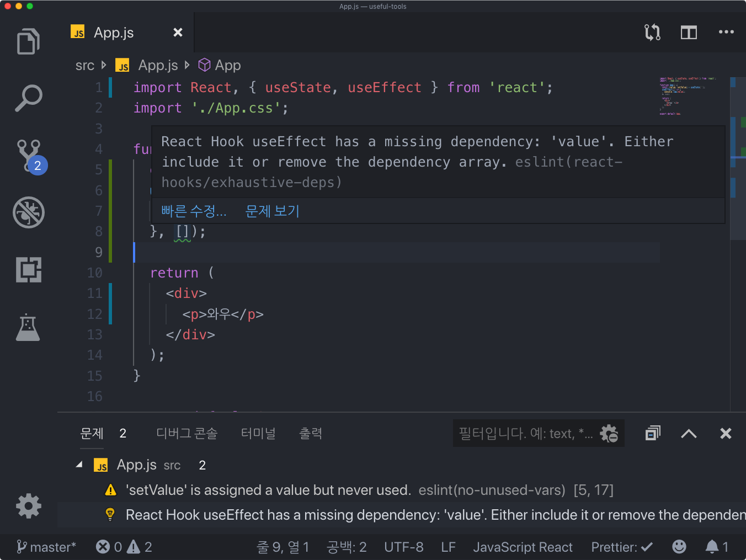
Task: Collapse the App.js problems group
Action: pyautogui.click(x=79, y=465)
